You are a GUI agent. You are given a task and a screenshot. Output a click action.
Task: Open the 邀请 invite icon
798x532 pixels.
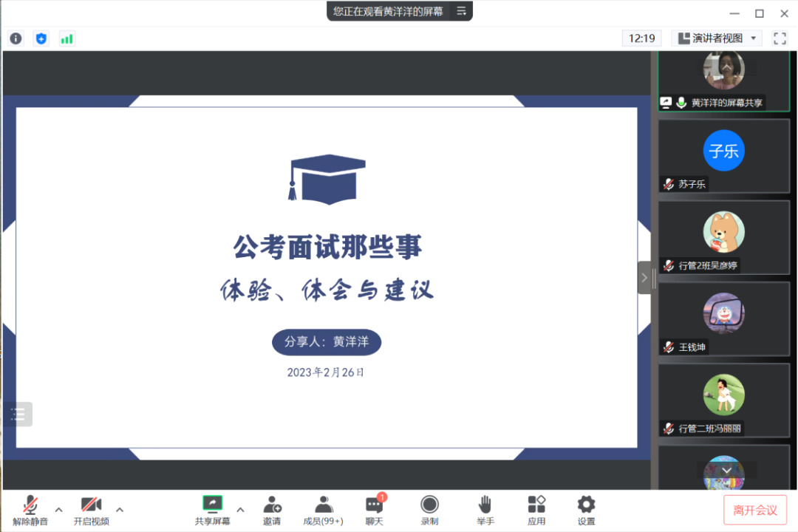272,510
